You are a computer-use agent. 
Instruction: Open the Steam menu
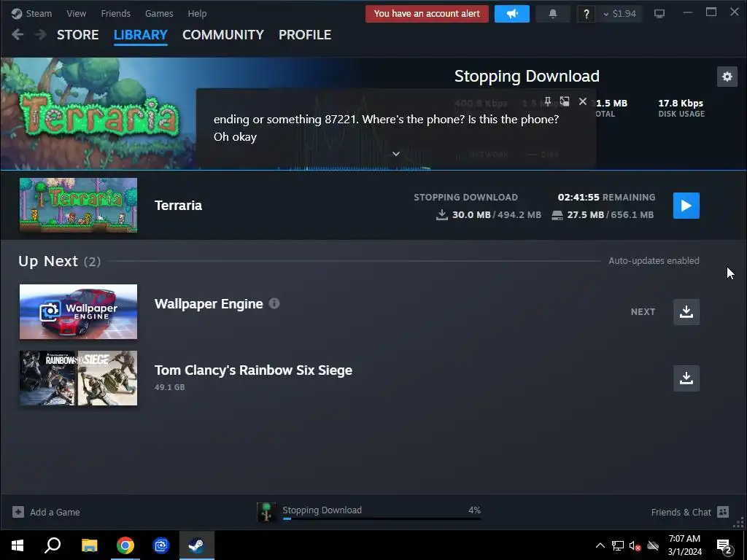(x=32, y=13)
